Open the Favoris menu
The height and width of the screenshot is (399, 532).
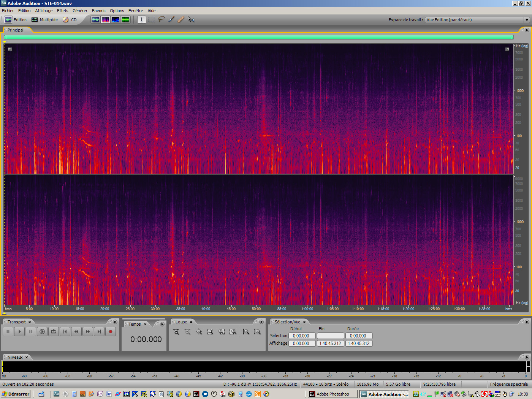point(98,11)
